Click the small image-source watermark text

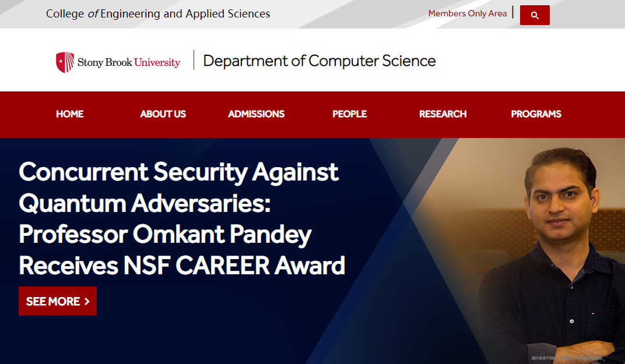click(x=568, y=358)
